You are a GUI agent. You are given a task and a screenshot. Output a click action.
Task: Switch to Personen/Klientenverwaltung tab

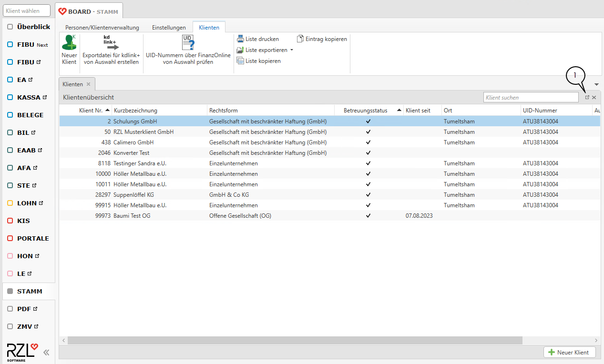[102, 28]
